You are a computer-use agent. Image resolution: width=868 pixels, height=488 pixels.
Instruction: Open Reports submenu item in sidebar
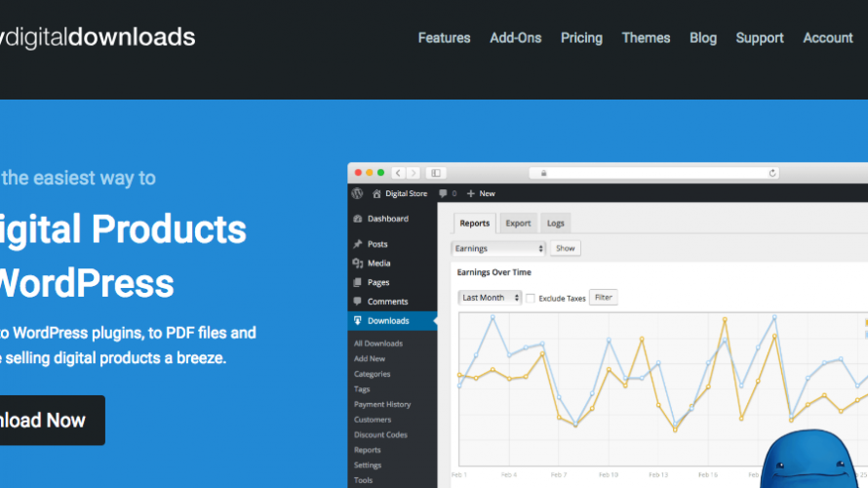(367, 450)
